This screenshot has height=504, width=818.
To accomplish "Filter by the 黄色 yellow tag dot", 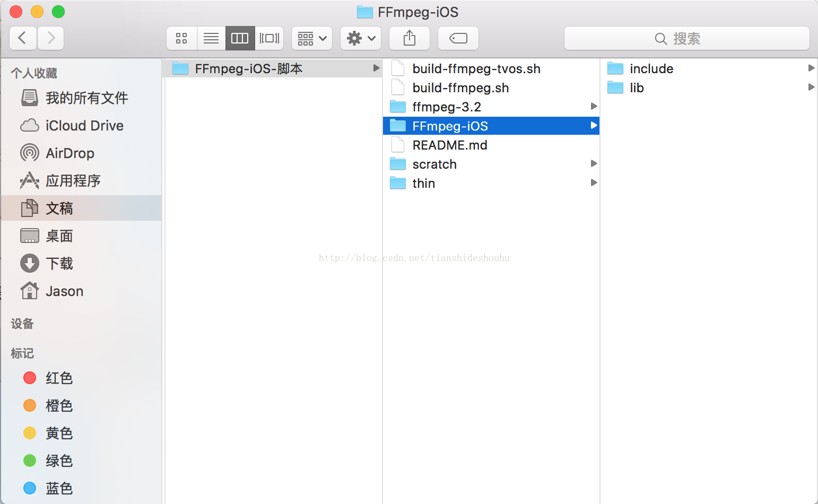I will click(x=30, y=433).
